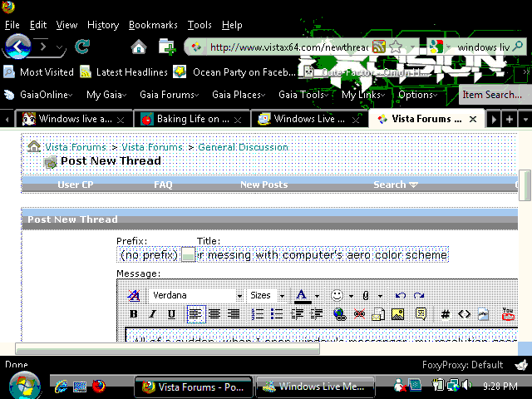Open the back/forward history dropdown arrow
Viewport: 532px width, 399px height.
[x=59, y=47]
